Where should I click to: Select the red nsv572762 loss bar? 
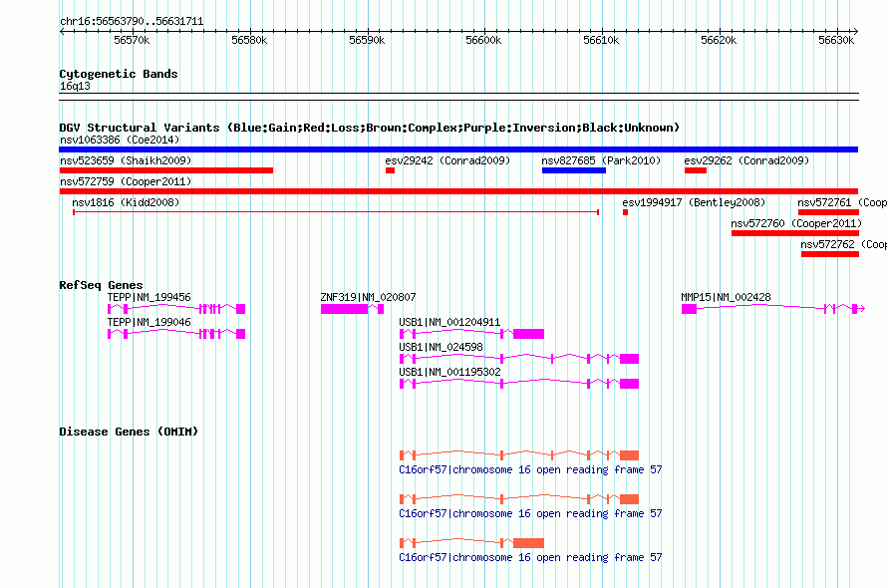pyautogui.click(x=830, y=254)
